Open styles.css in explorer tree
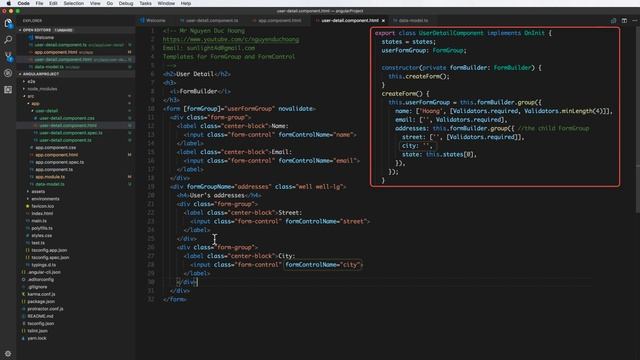Viewport: 640px width, 360px height. click(x=41, y=236)
